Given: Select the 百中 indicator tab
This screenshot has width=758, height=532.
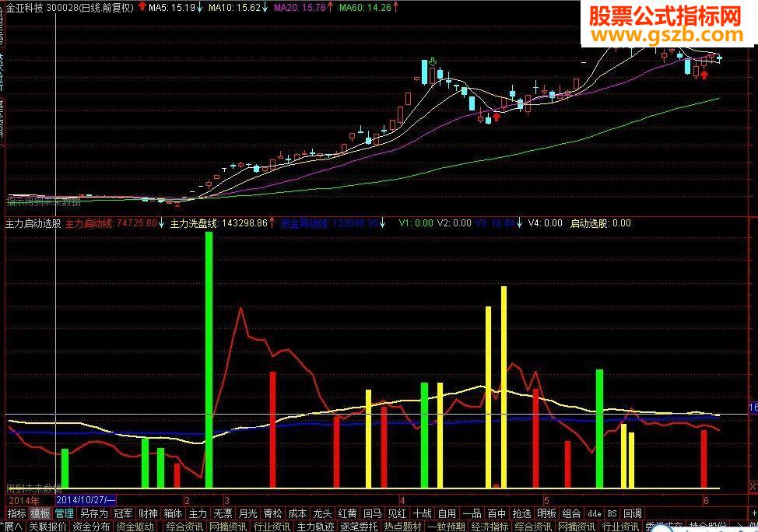Looking at the screenshot, I should (x=497, y=513).
